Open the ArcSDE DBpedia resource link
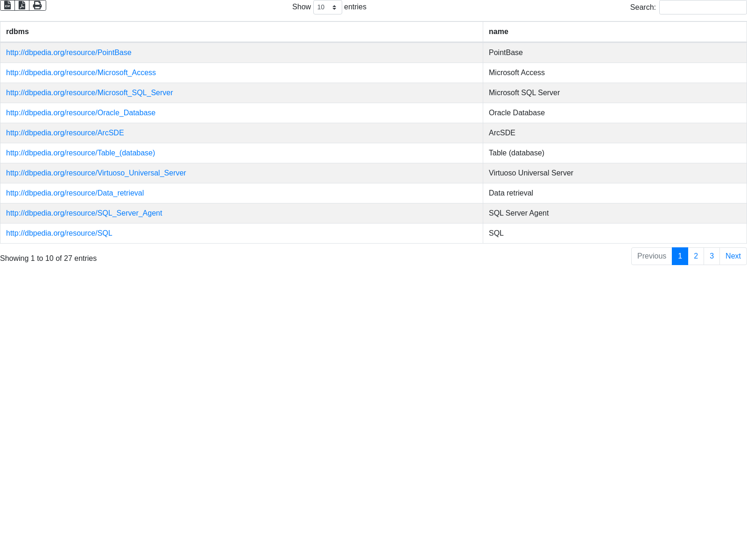Image resolution: width=747 pixels, height=560 pixels. 65,133
